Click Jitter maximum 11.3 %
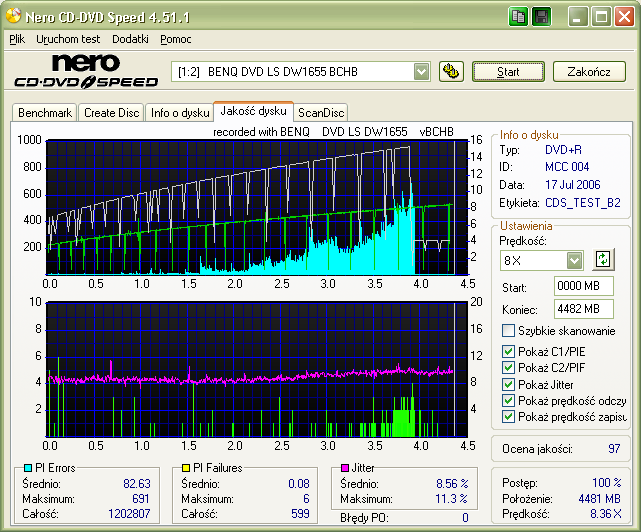This screenshot has width=641, height=532. 451,499
